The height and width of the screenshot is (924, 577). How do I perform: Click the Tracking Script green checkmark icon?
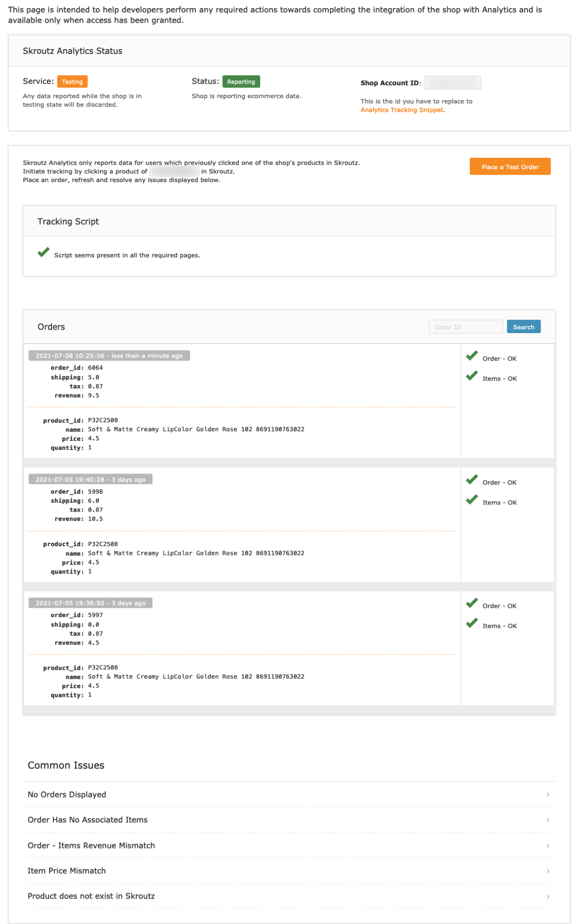(x=43, y=253)
